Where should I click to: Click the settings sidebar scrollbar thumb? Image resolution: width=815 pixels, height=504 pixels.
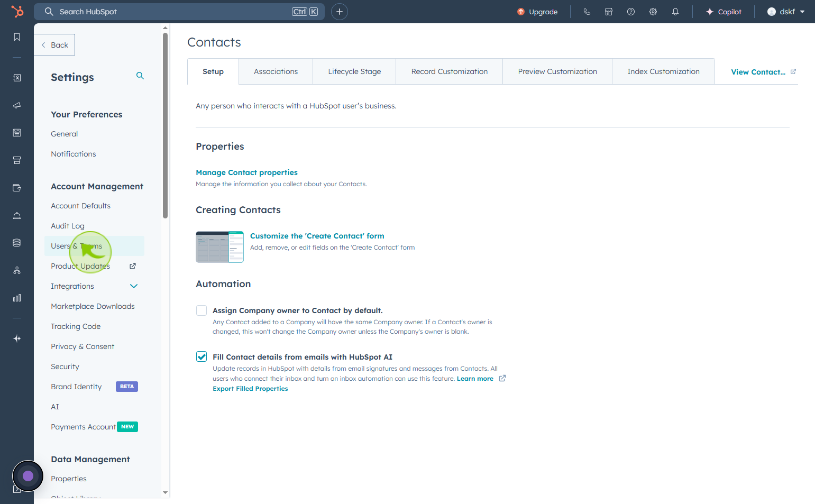(165, 125)
